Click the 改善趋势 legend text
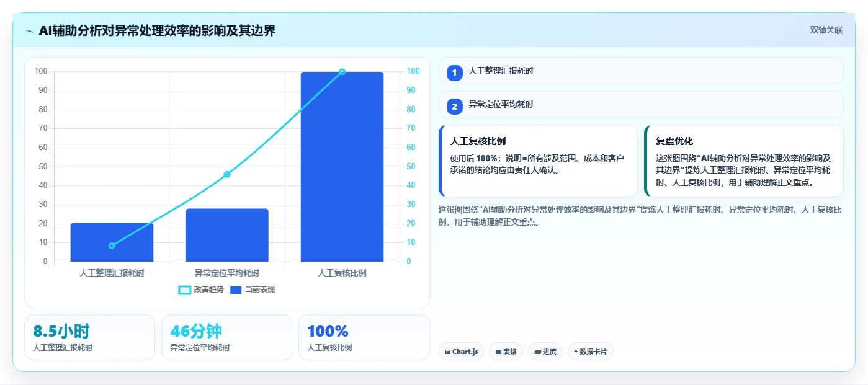The image size is (868, 385). click(208, 290)
